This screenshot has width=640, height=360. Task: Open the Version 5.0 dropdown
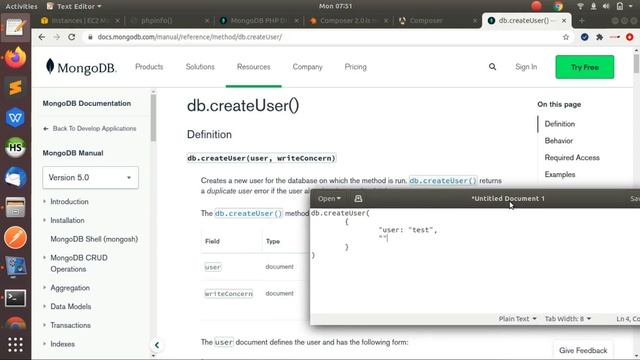click(90, 178)
